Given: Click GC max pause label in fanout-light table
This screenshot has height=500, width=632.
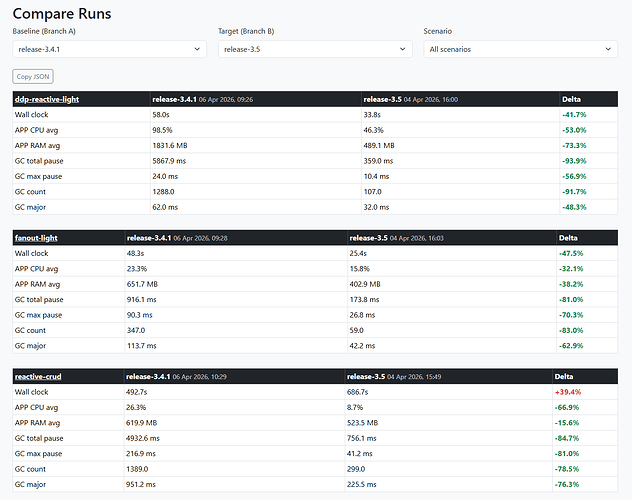Looking at the screenshot, I should (39, 315).
